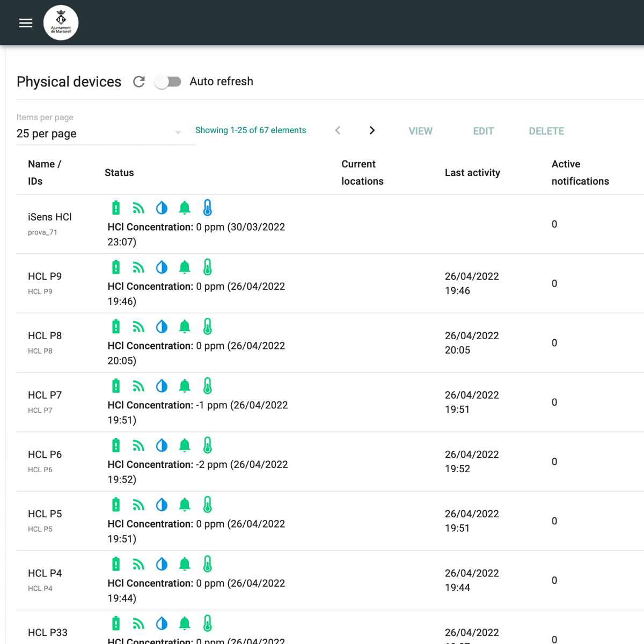
Task: Click battery icon in HCL P5 row
Action: [116, 505]
